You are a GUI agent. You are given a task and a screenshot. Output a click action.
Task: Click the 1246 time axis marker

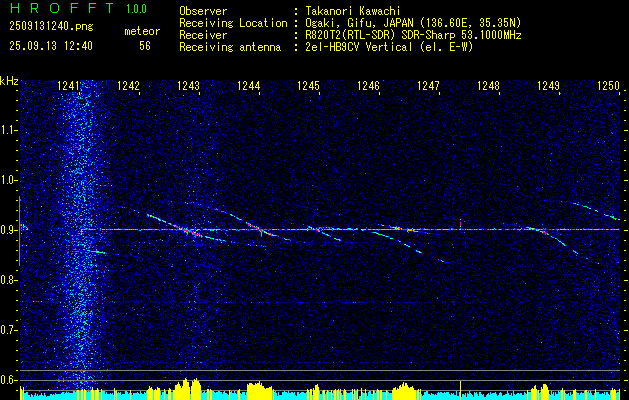pyautogui.click(x=368, y=86)
